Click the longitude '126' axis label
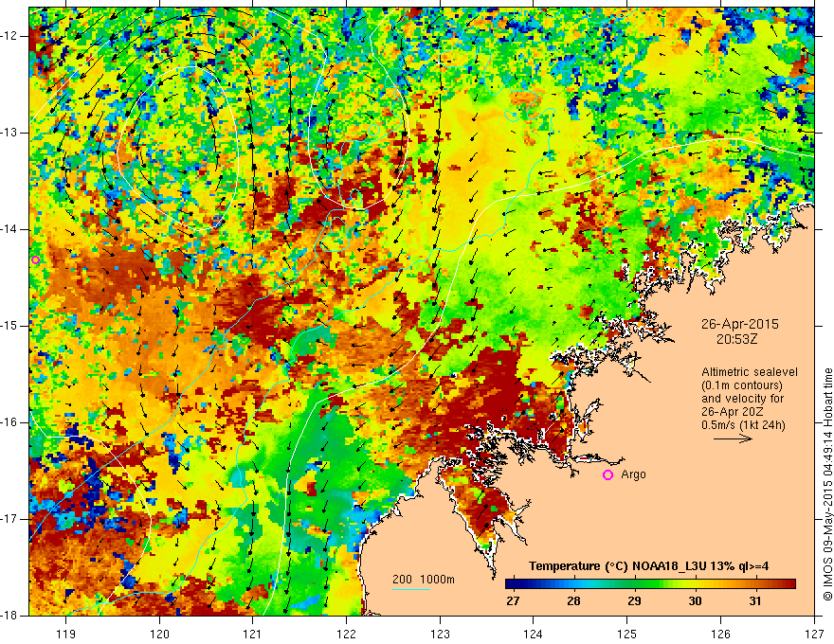This screenshot has height=644, width=834. [720, 634]
